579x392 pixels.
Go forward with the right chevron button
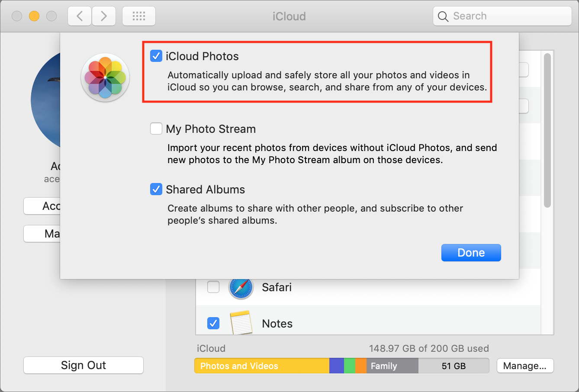[104, 16]
